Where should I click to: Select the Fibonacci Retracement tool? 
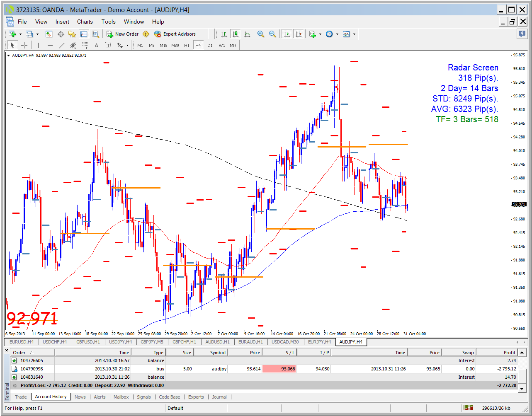(85, 45)
